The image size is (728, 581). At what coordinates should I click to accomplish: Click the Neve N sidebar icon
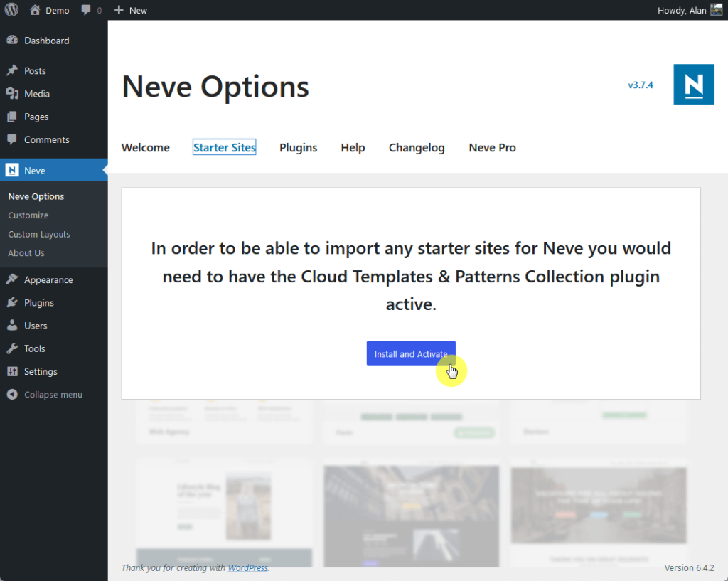click(12, 171)
